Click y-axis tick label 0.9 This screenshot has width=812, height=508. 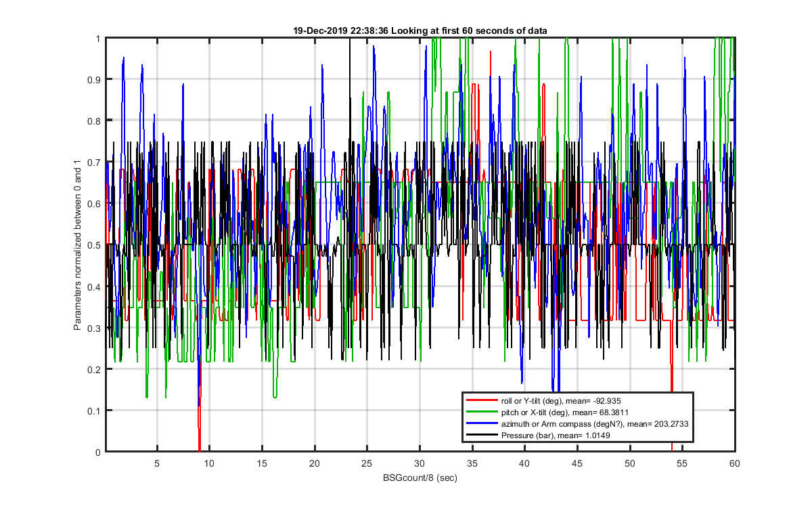pos(93,80)
